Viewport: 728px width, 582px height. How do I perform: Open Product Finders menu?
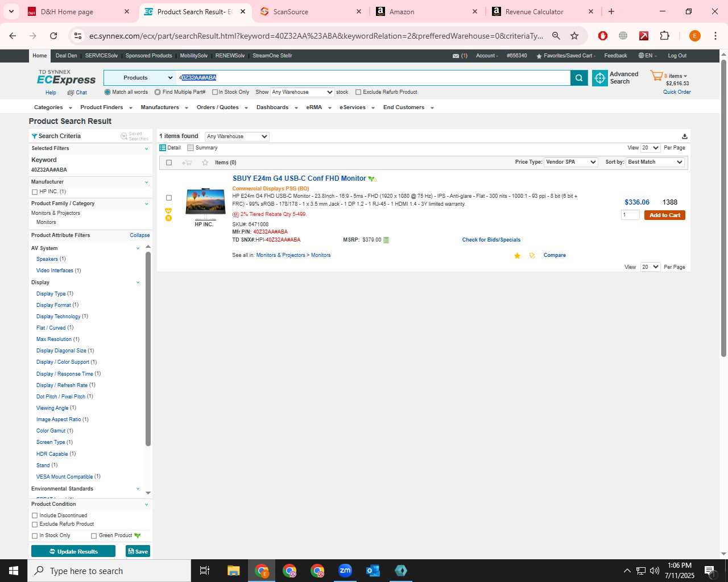[x=106, y=107]
